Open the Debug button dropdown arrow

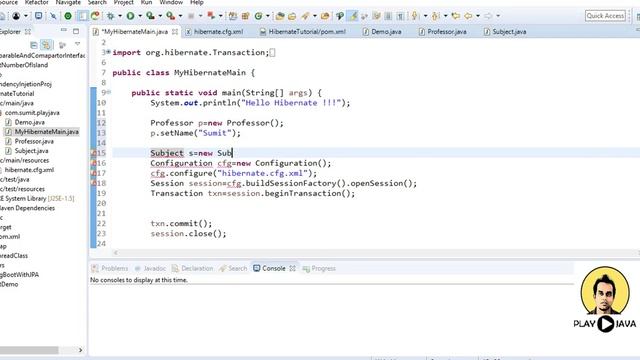120,16
